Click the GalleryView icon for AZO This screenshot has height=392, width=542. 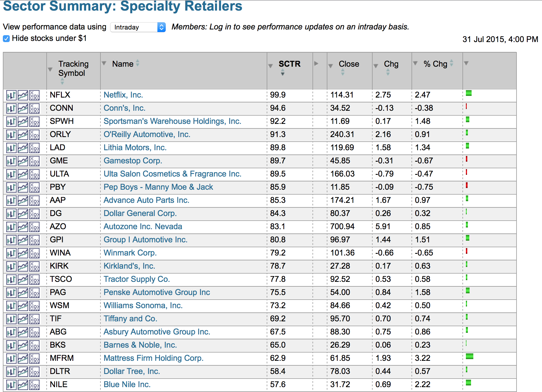pos(23,227)
